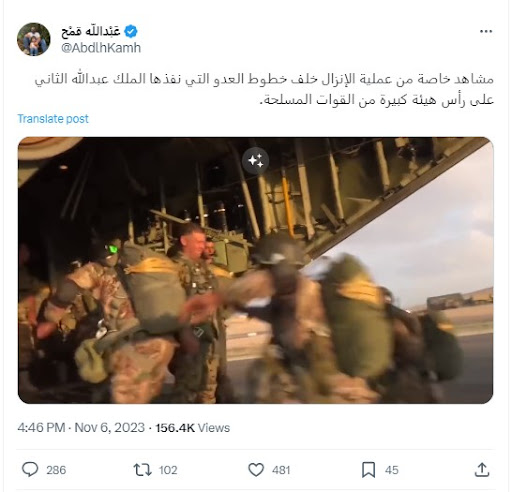Click Translate post link
Viewport: 512px width, 492px height.
tap(53, 119)
